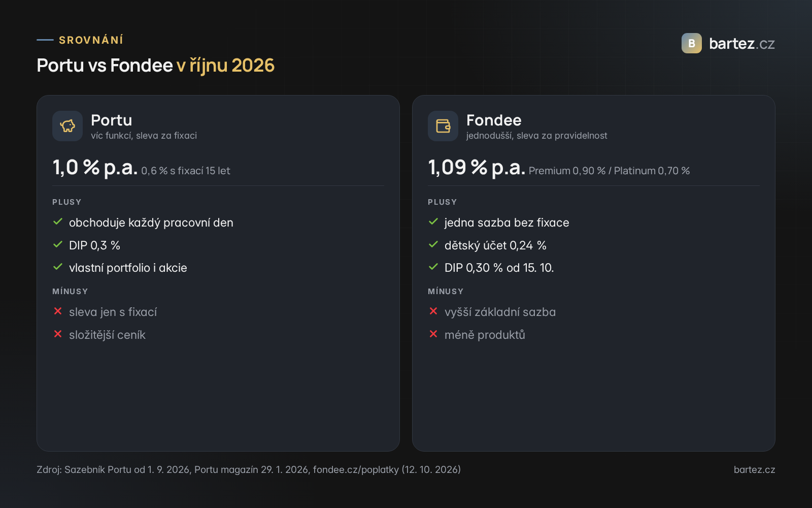Viewport: 812px width, 508px height.
Task: Click the red cross beside 'složitější ceník'
Action: coord(58,334)
